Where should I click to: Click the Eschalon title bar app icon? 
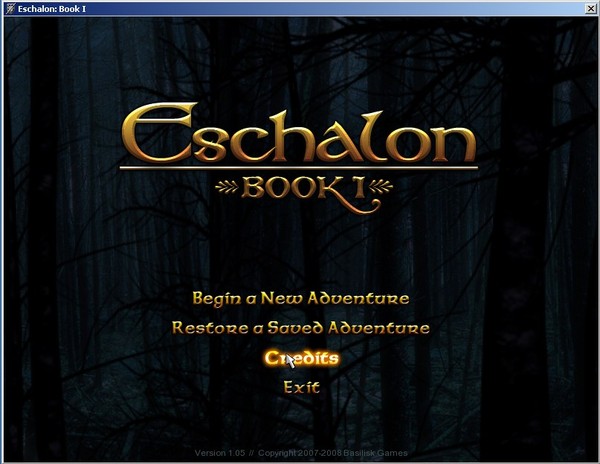pyautogui.click(x=10, y=8)
